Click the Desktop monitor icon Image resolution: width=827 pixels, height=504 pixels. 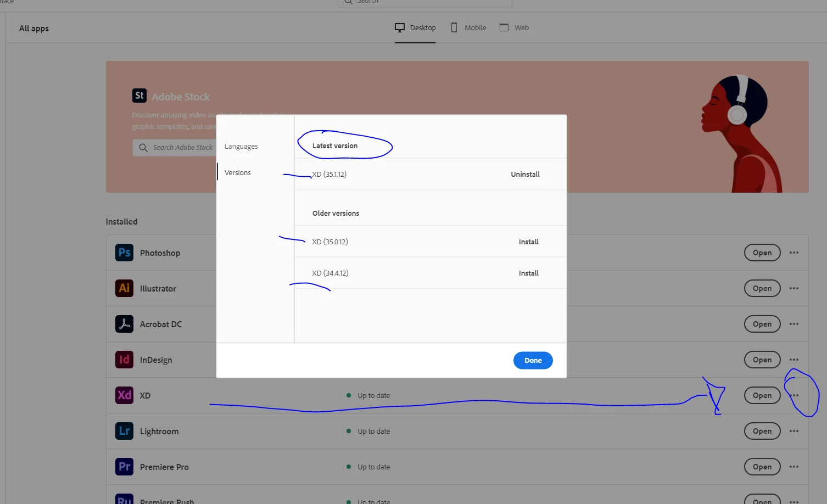tap(400, 27)
